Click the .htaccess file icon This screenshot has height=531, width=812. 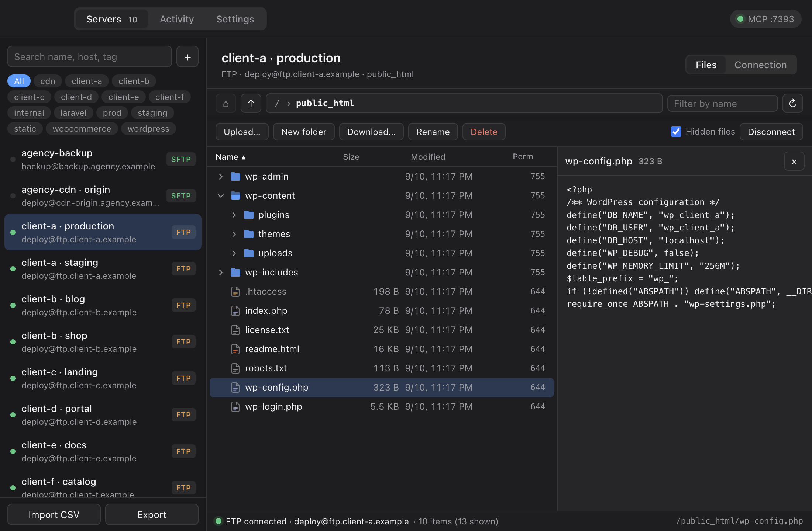tap(235, 292)
